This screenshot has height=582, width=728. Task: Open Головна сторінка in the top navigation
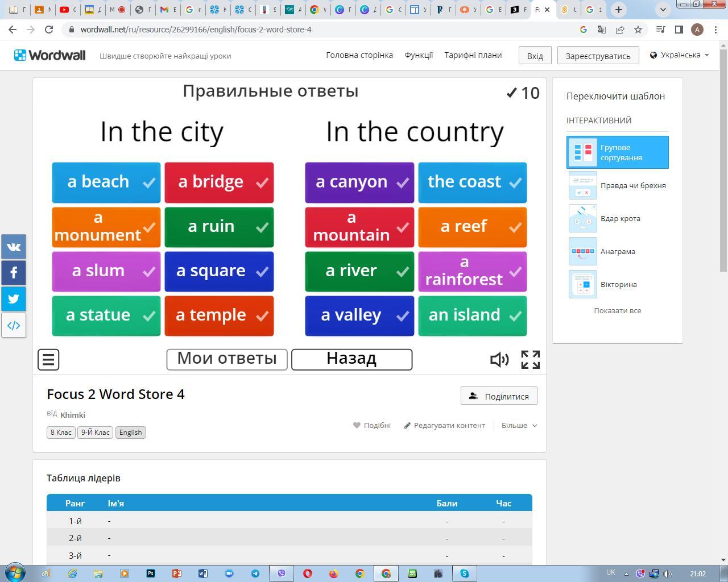click(359, 55)
